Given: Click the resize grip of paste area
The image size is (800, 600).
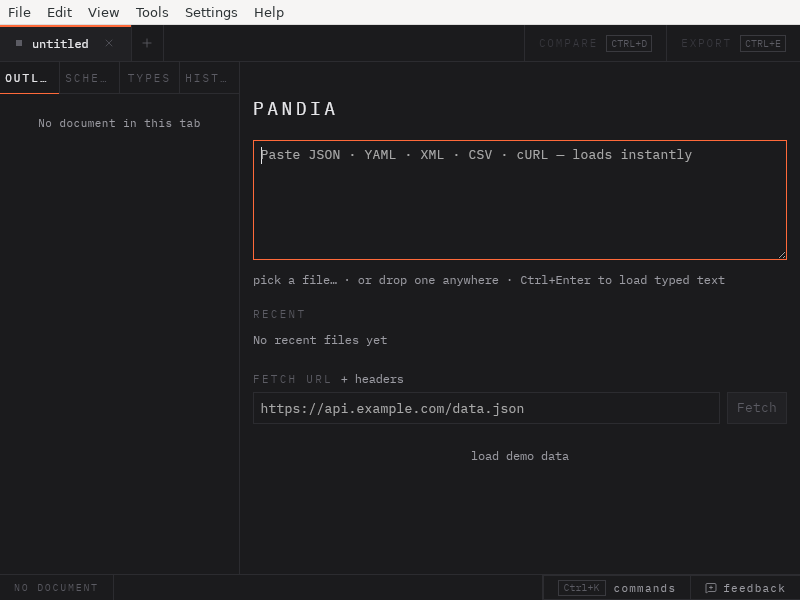Looking at the screenshot, I should [782, 255].
